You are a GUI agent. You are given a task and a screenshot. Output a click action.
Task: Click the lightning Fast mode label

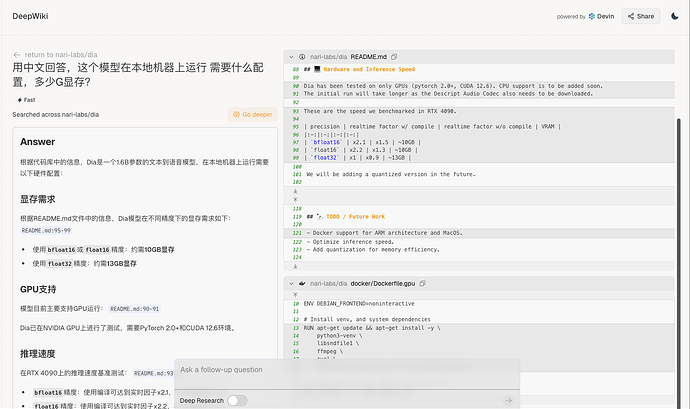click(26, 100)
